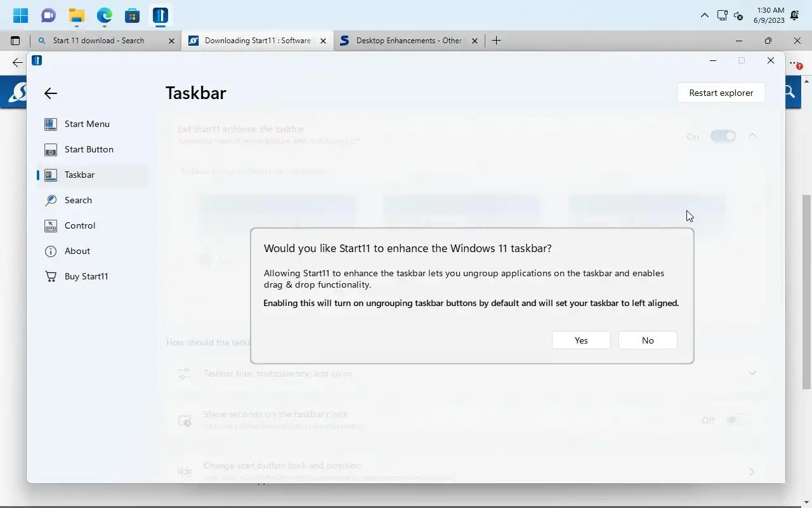The height and width of the screenshot is (508, 812).
Task: Open the Control settings section
Action: (x=93, y=225)
